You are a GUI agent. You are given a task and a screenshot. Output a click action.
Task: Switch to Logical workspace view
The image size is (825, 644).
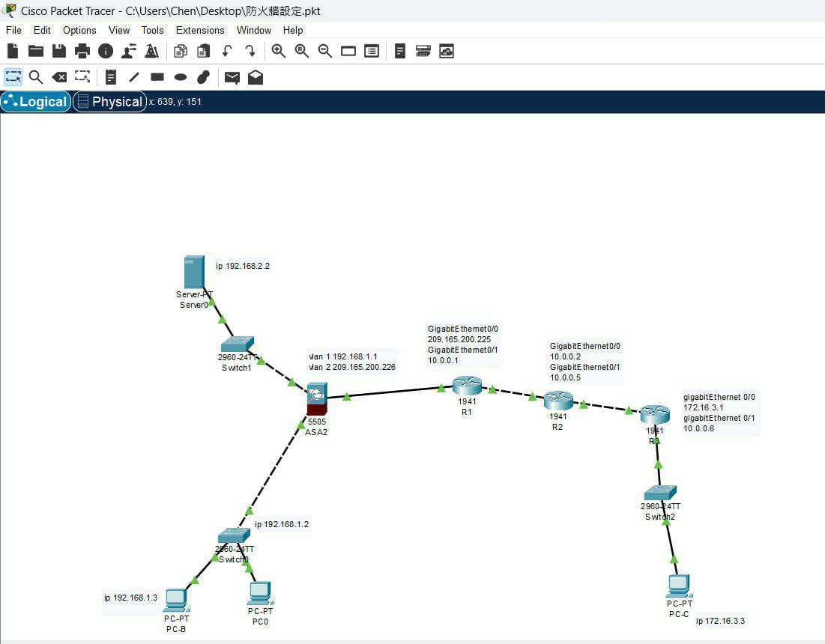[x=36, y=101]
